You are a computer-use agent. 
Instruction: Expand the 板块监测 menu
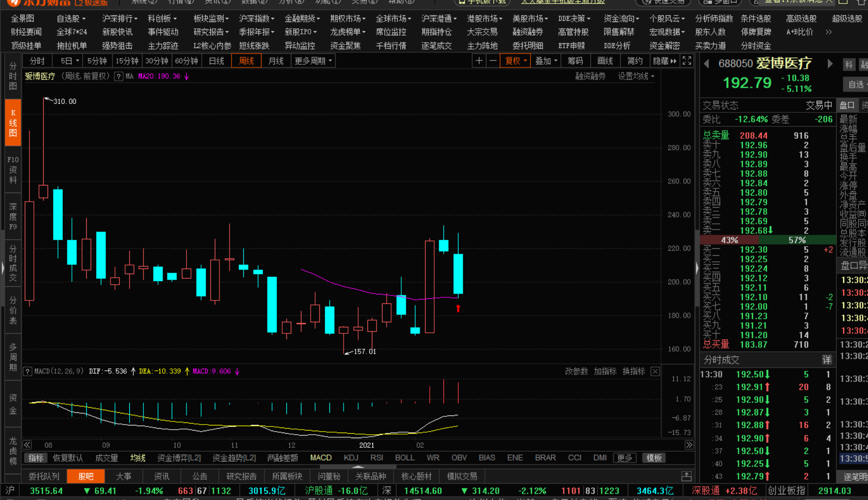click(211, 19)
